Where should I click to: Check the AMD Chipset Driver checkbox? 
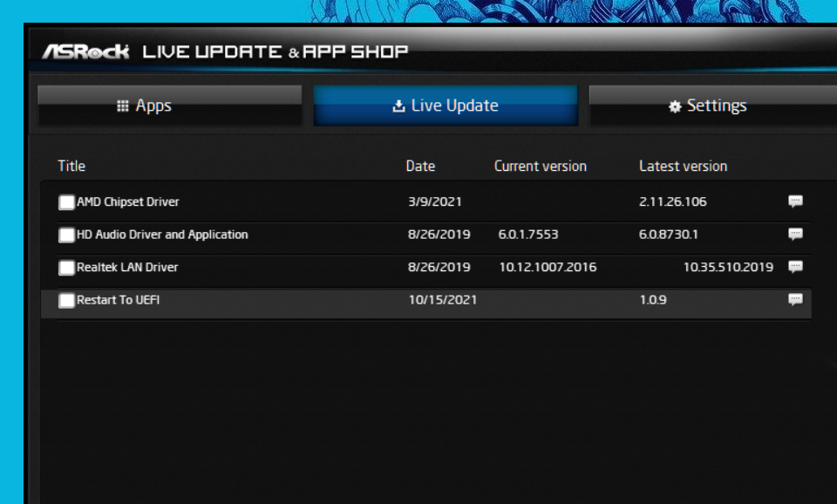click(x=67, y=202)
